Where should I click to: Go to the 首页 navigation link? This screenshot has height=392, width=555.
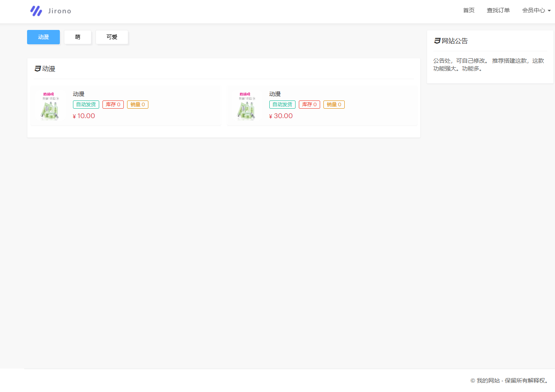tap(469, 11)
